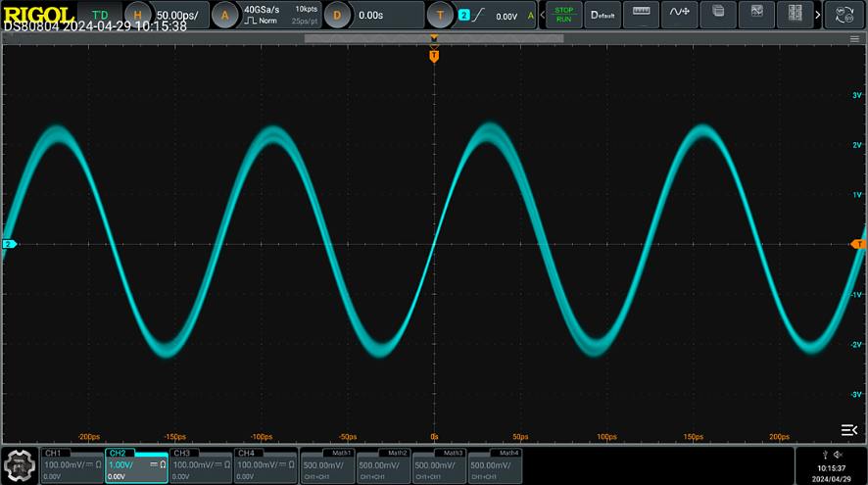Click the Norm acquisition mode label

point(267,21)
